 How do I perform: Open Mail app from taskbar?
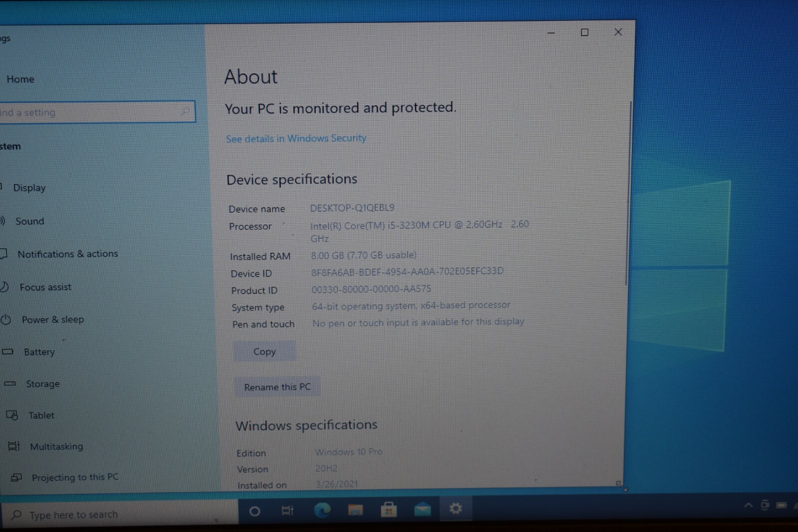click(422, 509)
